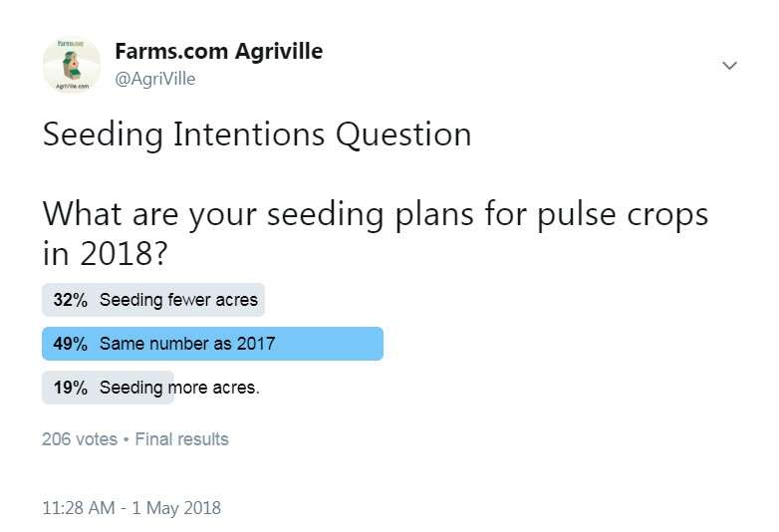Click the @AgriVille handle
The height and width of the screenshot is (532, 779).
pyautogui.click(x=155, y=80)
